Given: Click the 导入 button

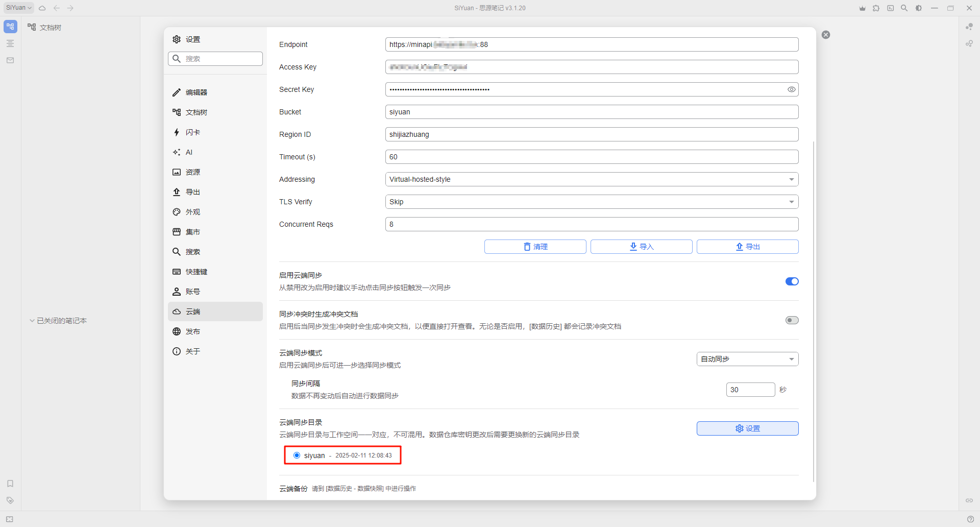Looking at the screenshot, I should pos(641,247).
